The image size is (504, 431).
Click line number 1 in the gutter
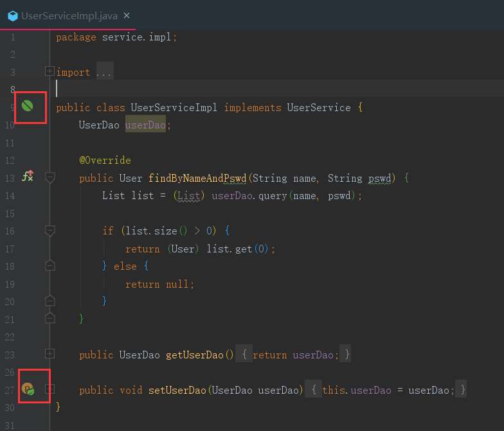click(x=13, y=37)
